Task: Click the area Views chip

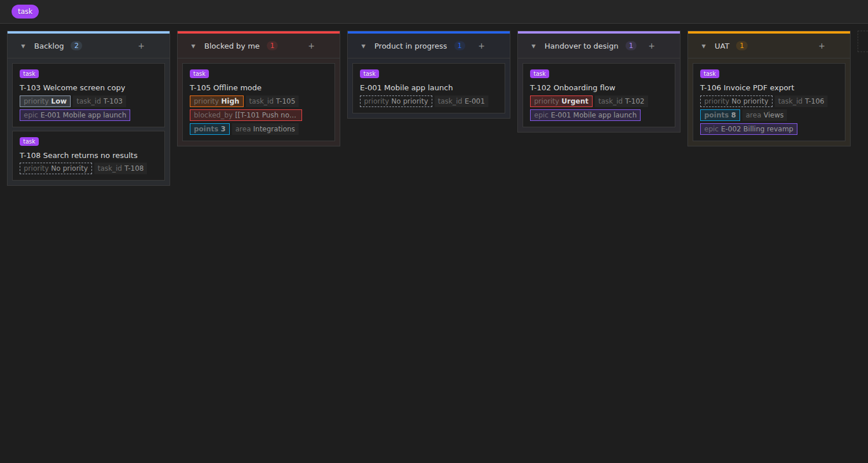Action: 764,115
